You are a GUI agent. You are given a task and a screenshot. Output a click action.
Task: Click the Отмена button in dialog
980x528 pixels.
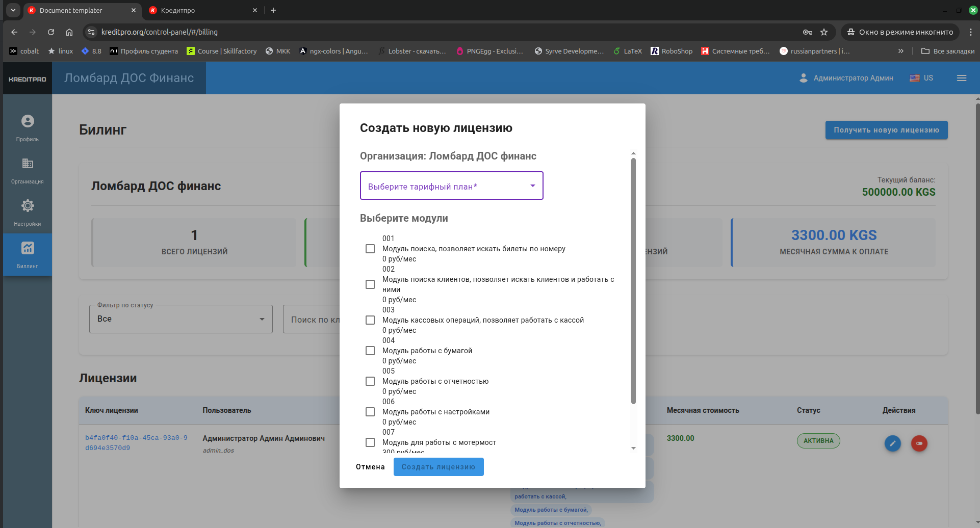pos(370,467)
